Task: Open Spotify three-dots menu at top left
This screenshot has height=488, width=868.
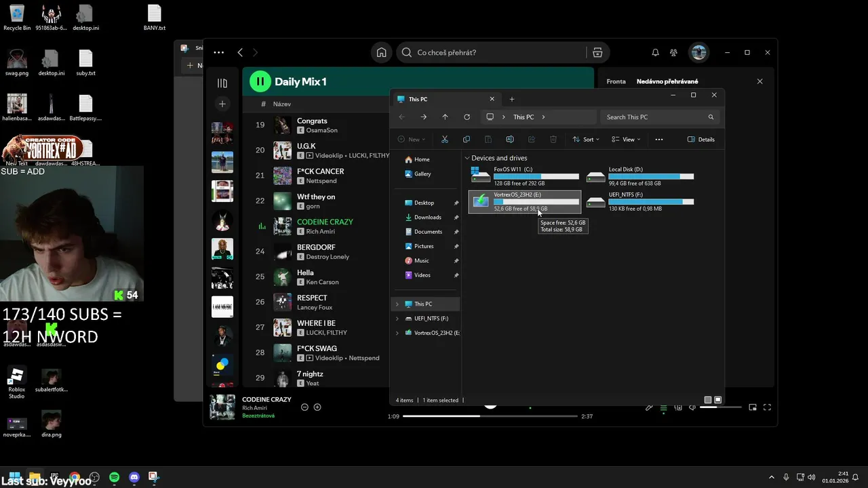Action: pos(218,52)
